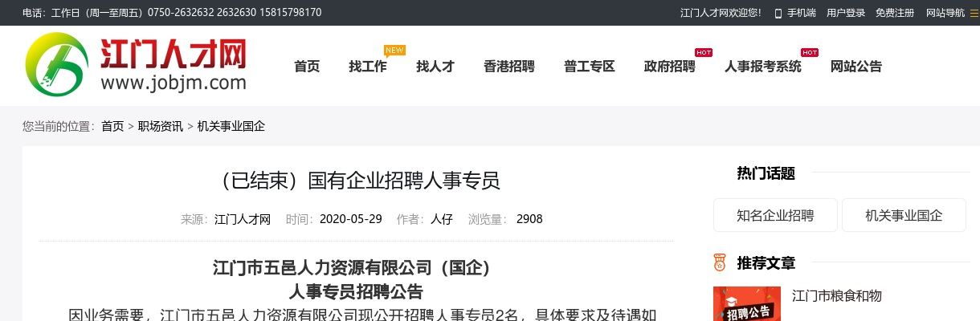Select the 知名企业招聘 hot topic button
Viewport: 980px width, 321px height.
click(775, 215)
